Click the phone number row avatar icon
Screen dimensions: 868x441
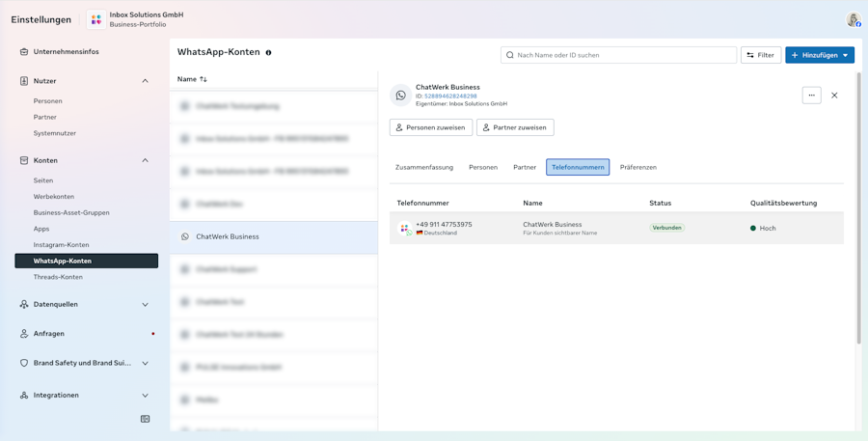[x=405, y=229]
